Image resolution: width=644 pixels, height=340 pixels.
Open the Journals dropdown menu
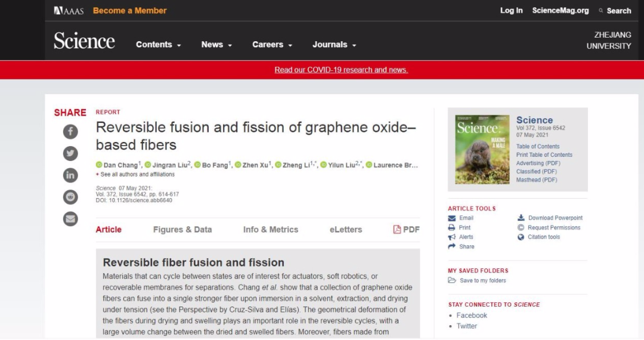[335, 44]
